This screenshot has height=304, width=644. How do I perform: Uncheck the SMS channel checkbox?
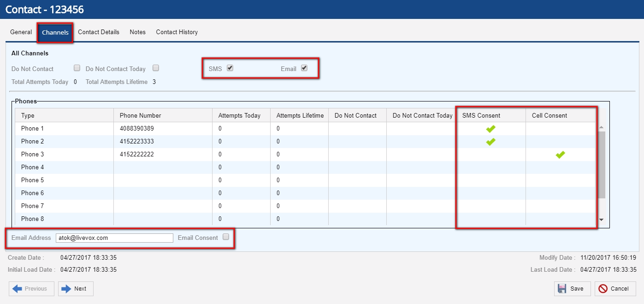tap(230, 68)
